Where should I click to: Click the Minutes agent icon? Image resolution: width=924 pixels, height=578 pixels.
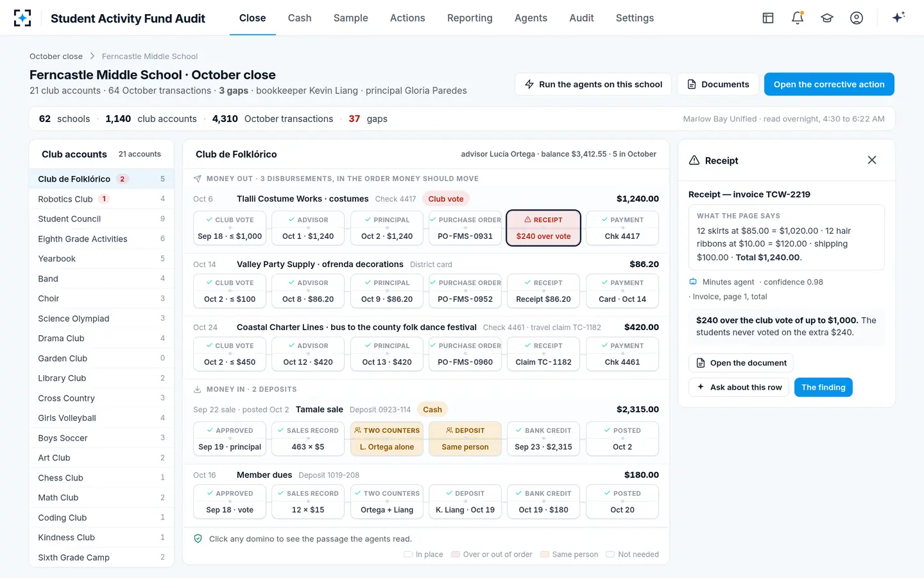(x=693, y=282)
